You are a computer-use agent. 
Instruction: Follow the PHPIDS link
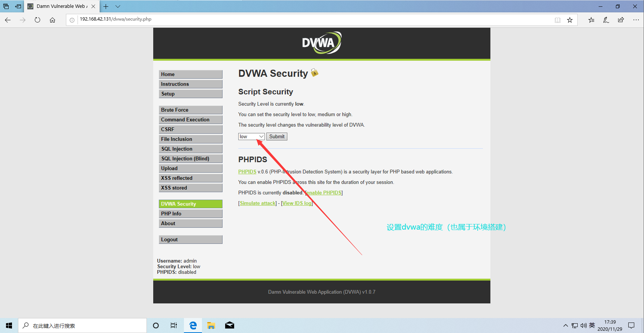point(247,172)
